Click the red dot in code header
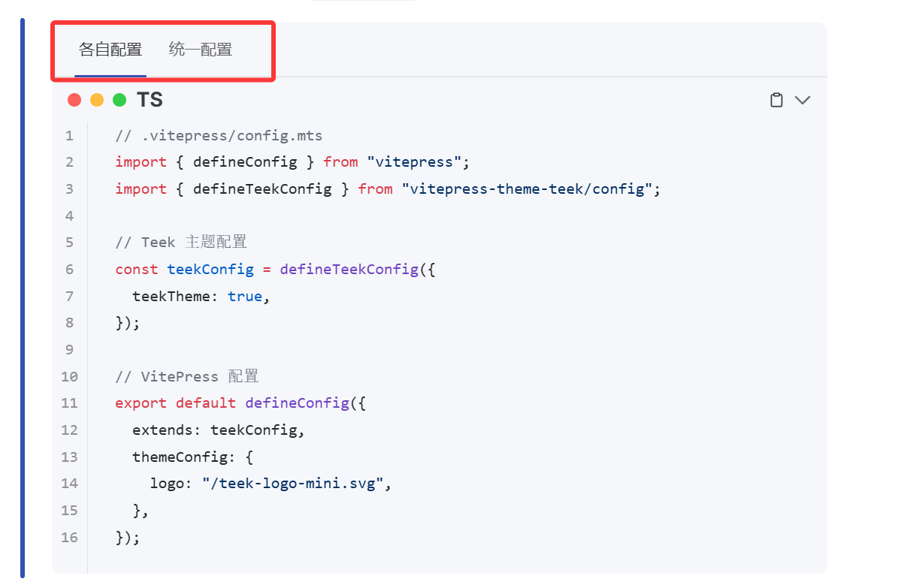 tap(74, 100)
